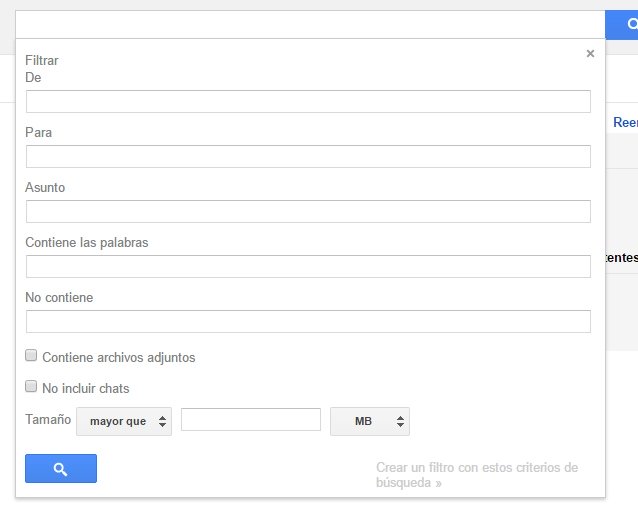Close the filter panel with the × icon
Screen dimensions: 638x514
click(590, 54)
